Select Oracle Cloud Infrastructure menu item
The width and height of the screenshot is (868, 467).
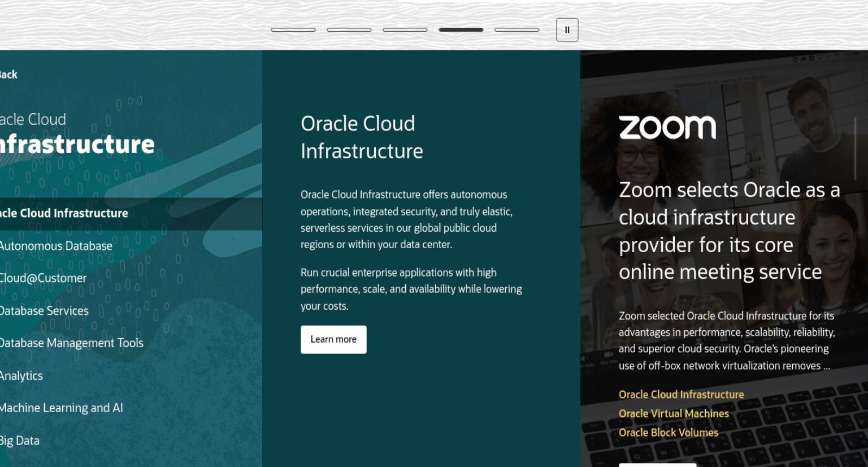(x=131, y=214)
